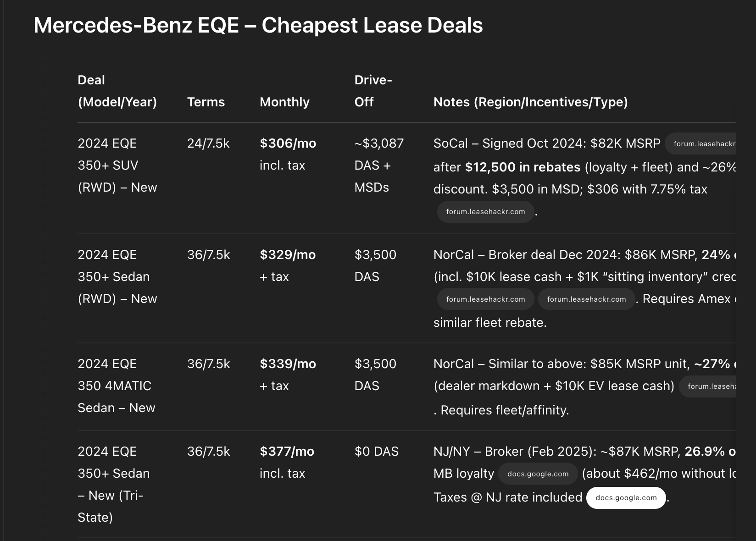Click the $306/mo monthly price
Image resolution: width=756 pixels, height=541 pixels.
coord(288,143)
